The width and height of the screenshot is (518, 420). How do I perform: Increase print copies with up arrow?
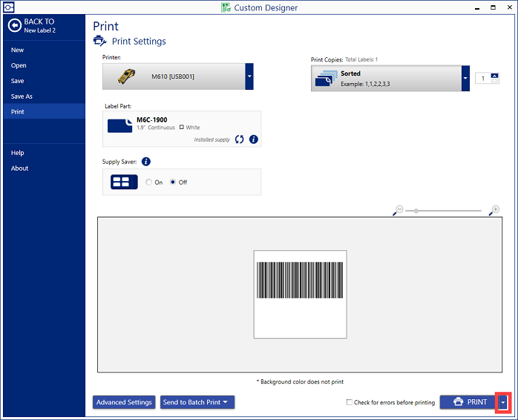(494, 76)
